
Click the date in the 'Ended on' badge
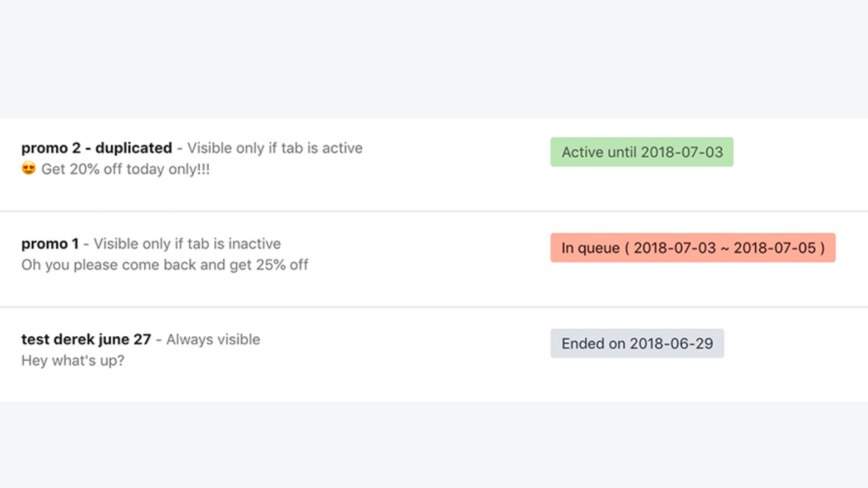coord(671,344)
